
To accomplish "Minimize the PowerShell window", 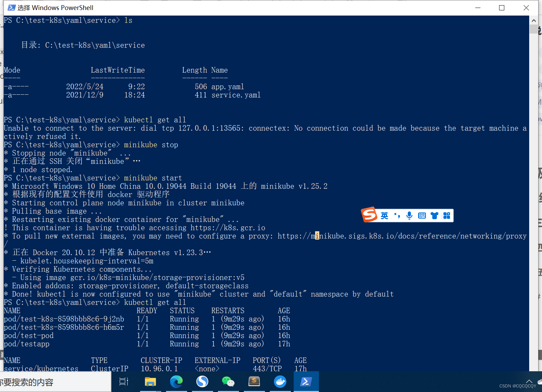I will pyautogui.click(x=478, y=8).
